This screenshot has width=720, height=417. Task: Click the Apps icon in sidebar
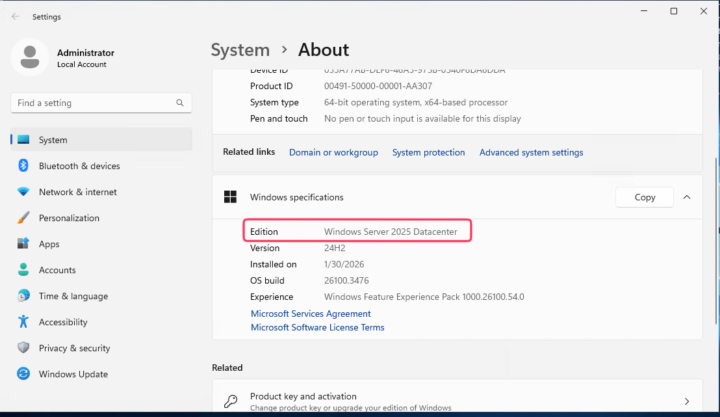[23, 244]
